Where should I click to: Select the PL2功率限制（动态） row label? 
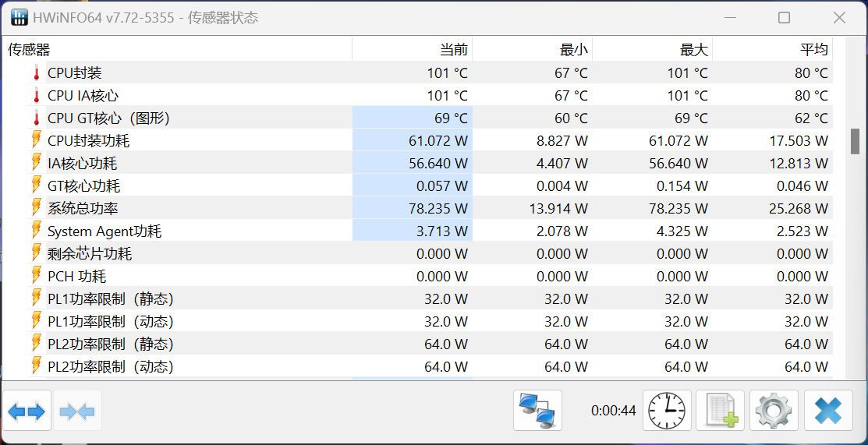click(x=111, y=366)
